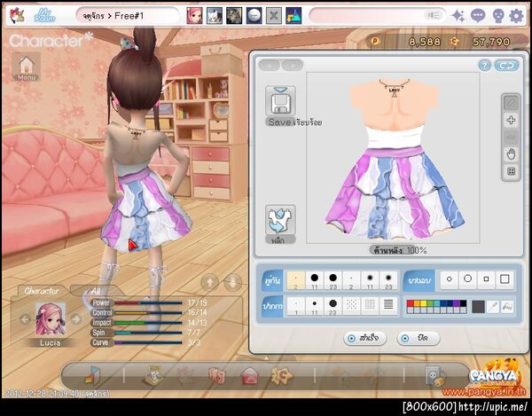532x416 pixels.
Task: Select the scattered dots pattern brush
Action: point(351,306)
